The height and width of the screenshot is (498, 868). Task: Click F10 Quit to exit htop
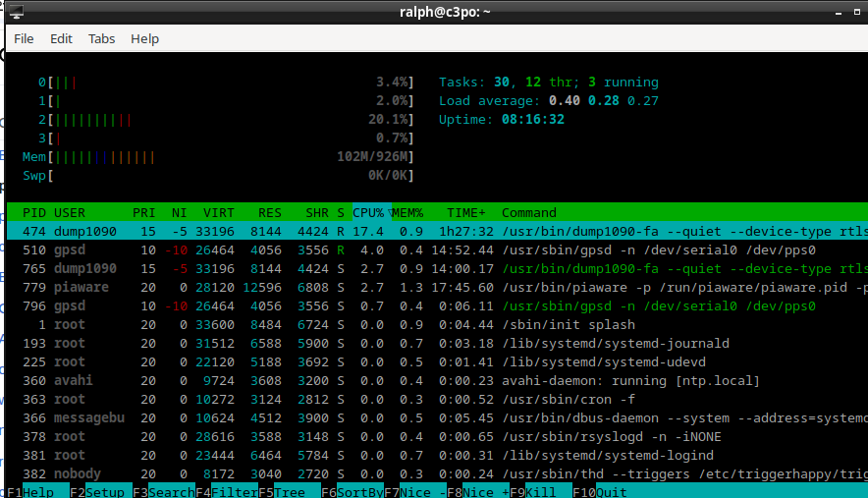coord(610,491)
